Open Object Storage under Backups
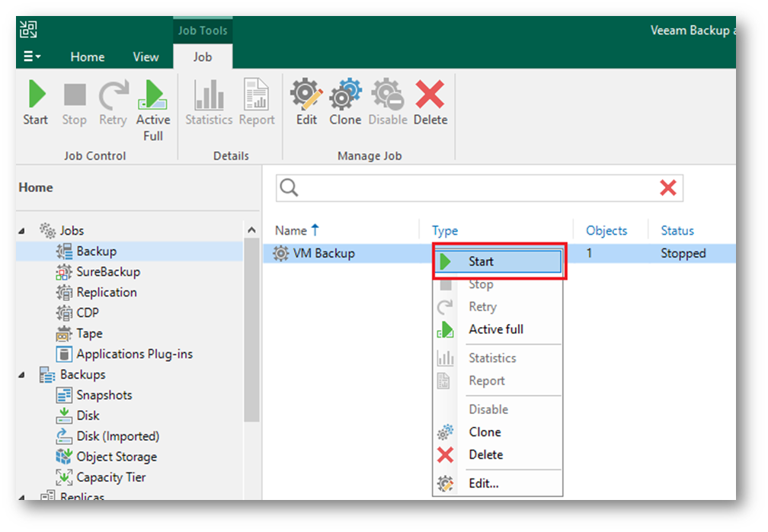Screen dimensions: 768x532 116,457
